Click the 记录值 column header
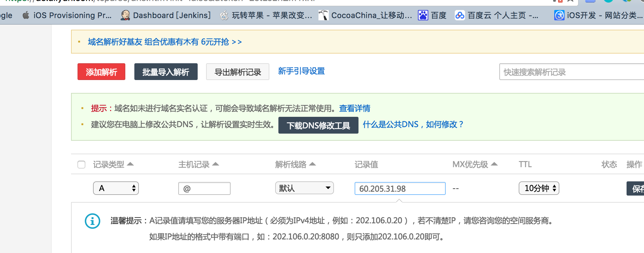This screenshot has width=644, height=253. [366, 165]
